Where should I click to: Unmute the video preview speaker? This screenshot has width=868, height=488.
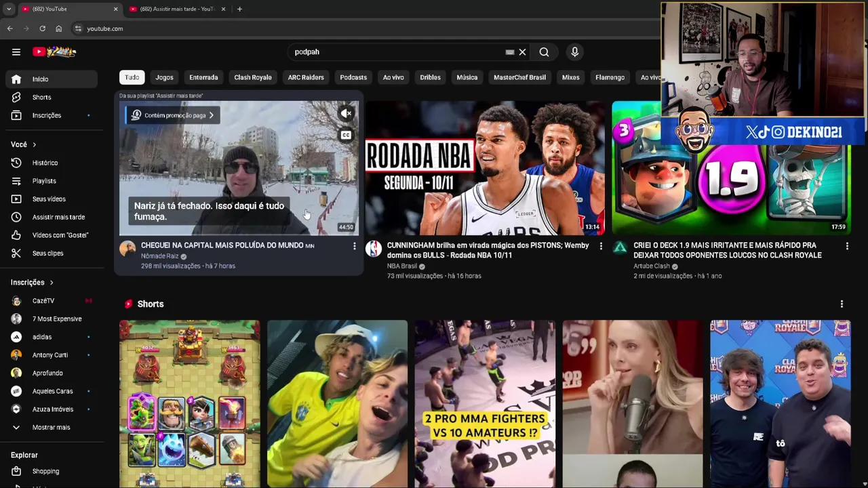point(346,114)
